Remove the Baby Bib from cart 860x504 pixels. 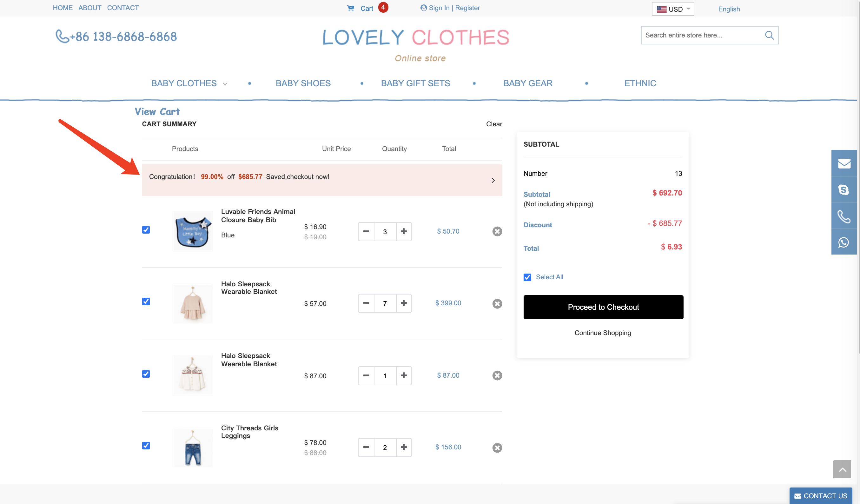pyautogui.click(x=497, y=231)
